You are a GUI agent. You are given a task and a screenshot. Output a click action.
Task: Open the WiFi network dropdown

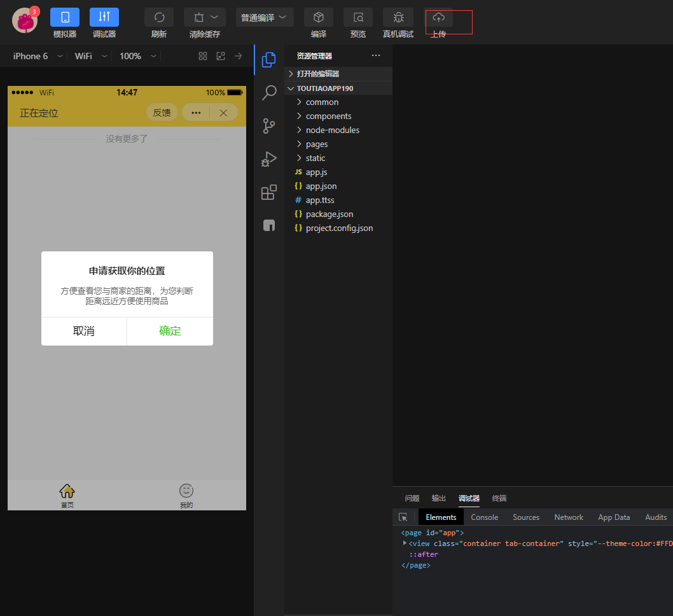90,56
